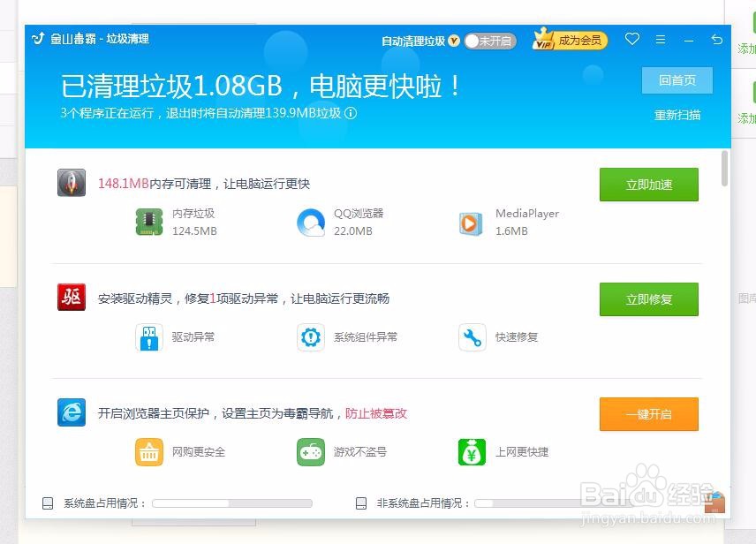The height and width of the screenshot is (544, 756).
Task: Click the flame memory cleanup icon
Action: (x=71, y=183)
